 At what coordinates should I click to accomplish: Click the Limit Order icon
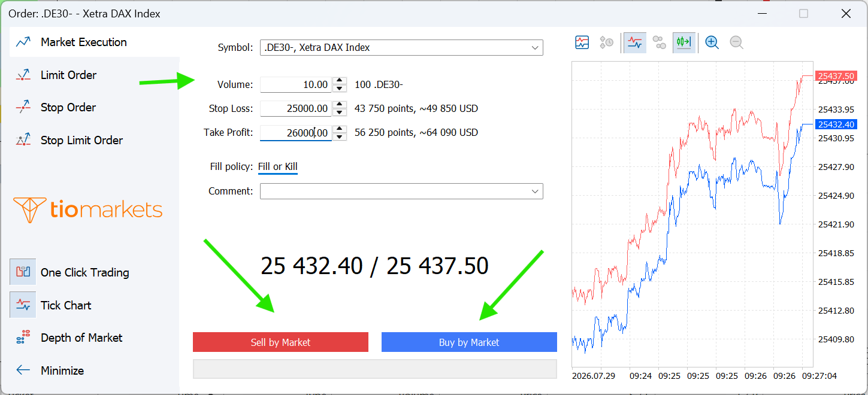pyautogui.click(x=23, y=75)
